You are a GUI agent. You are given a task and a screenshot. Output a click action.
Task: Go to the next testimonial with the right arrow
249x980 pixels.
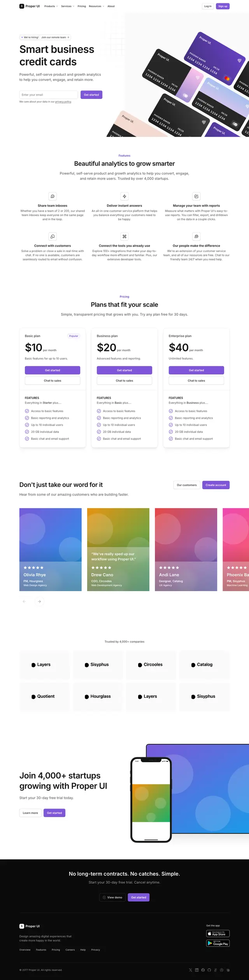[39, 602]
